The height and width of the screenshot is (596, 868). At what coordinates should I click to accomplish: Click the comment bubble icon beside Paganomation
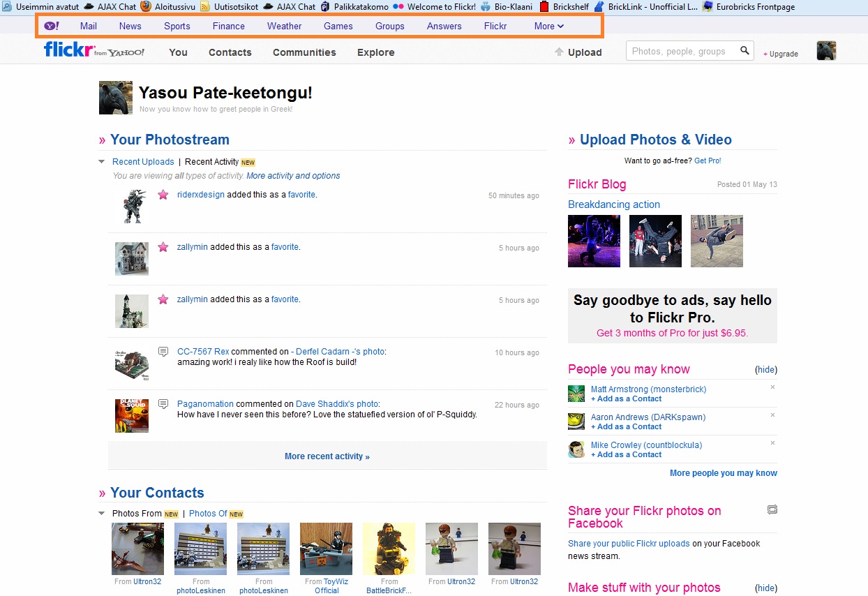(163, 403)
